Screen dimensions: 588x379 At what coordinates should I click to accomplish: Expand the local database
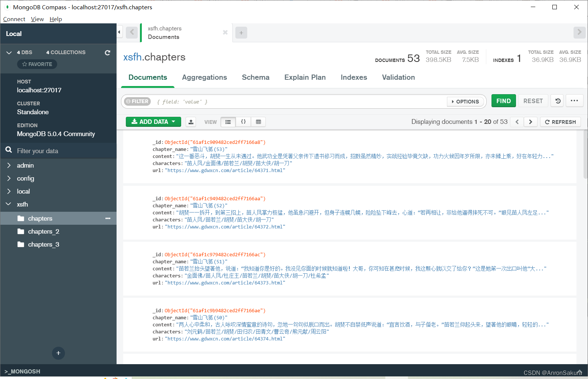point(9,191)
